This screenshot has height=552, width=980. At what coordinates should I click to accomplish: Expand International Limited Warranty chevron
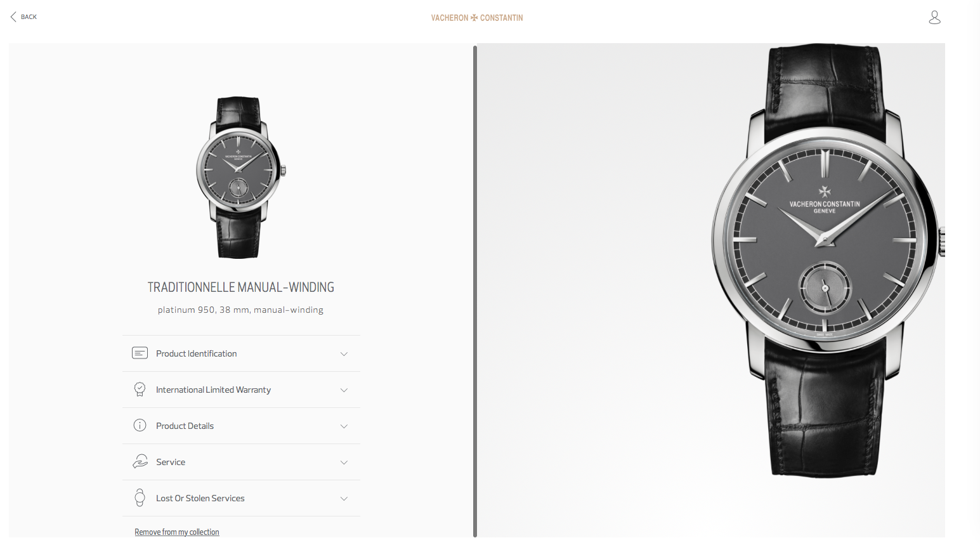344,390
